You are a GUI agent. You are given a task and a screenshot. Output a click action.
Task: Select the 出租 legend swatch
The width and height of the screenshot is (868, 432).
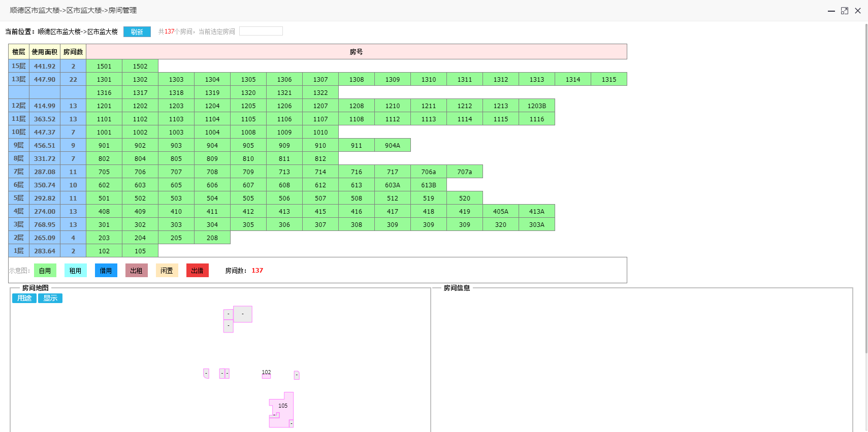pos(137,271)
